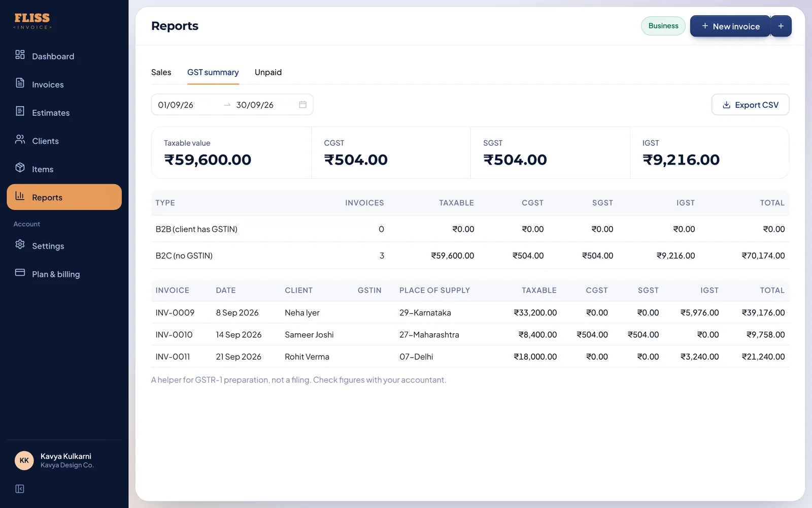
Task: Go to Invoices in the sidebar
Action: click(x=64, y=84)
